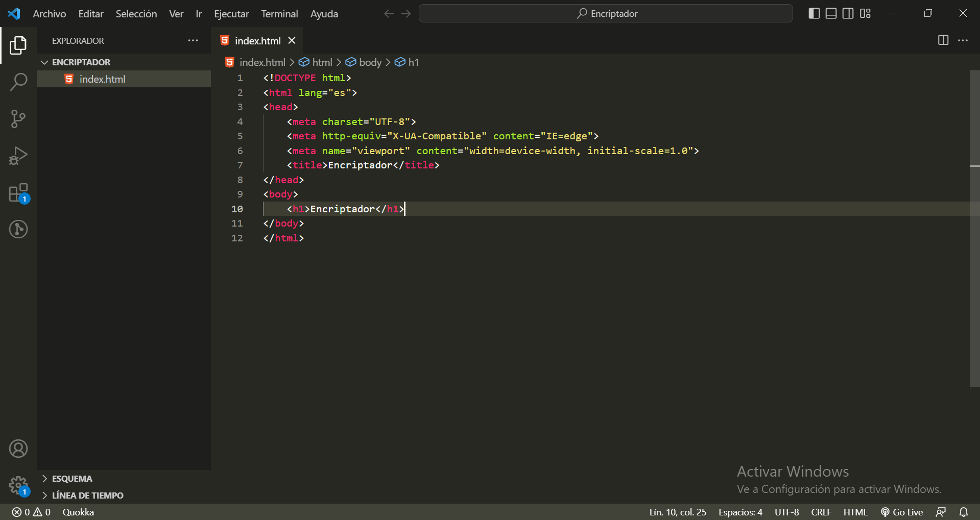980x520 pixels.
Task: Click the Go Live server button
Action: pyautogui.click(x=902, y=512)
